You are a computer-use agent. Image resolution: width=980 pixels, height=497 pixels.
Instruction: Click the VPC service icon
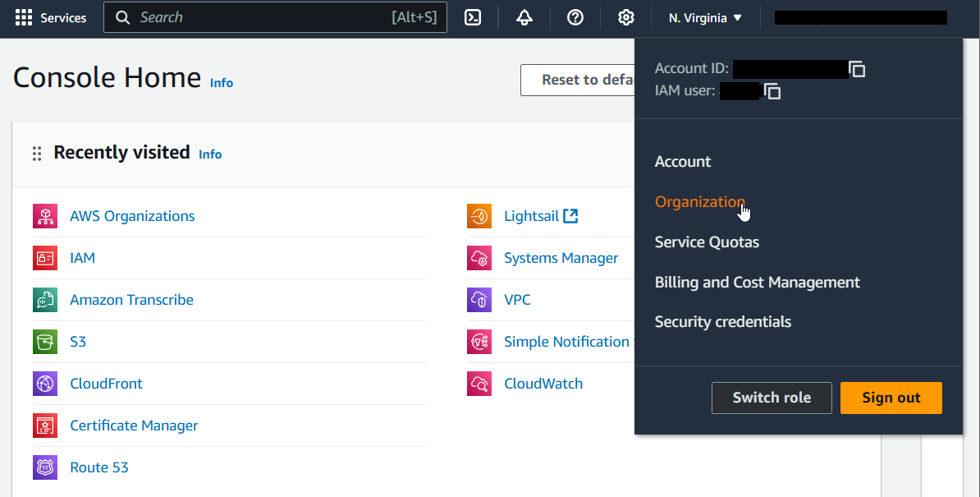479,300
